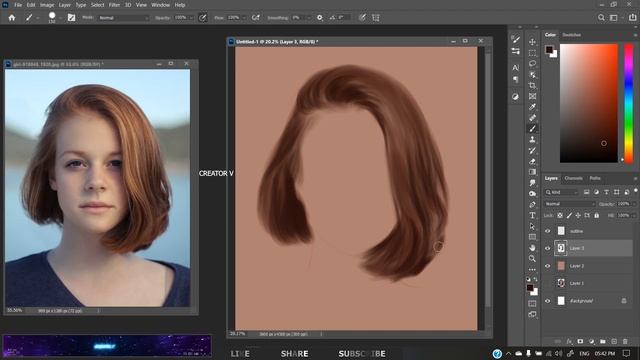
Task: Open the File menu
Action: [x=18, y=5]
